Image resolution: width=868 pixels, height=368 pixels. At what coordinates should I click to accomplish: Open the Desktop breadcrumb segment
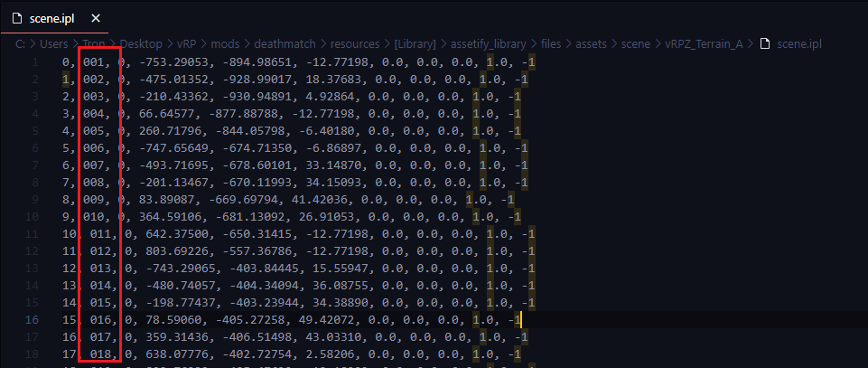click(x=141, y=43)
